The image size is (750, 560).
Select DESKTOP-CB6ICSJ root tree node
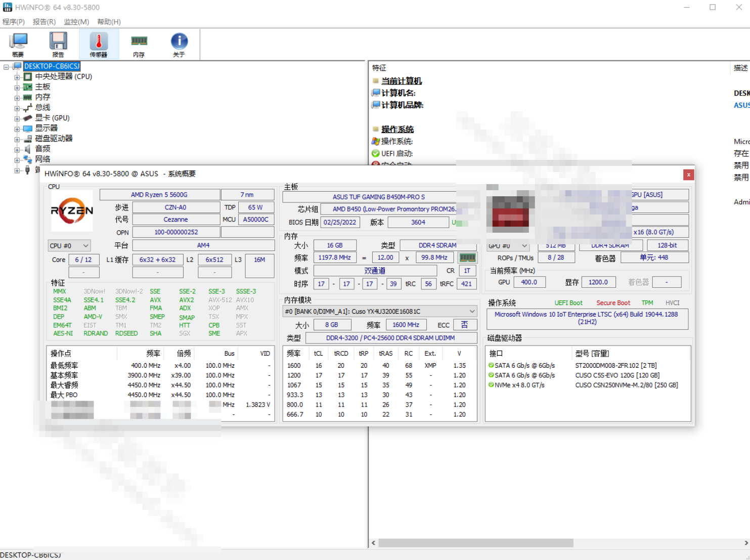52,66
